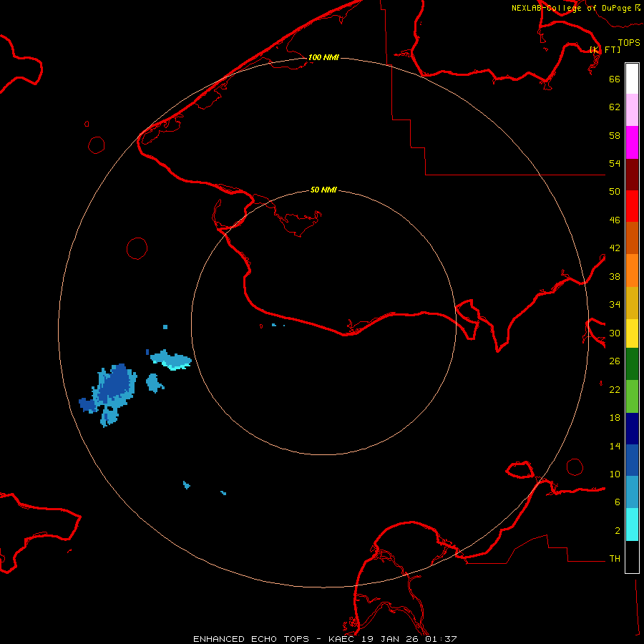
Task: Click the Enhanced Echo Tops KAEC caption
Action: point(325,639)
